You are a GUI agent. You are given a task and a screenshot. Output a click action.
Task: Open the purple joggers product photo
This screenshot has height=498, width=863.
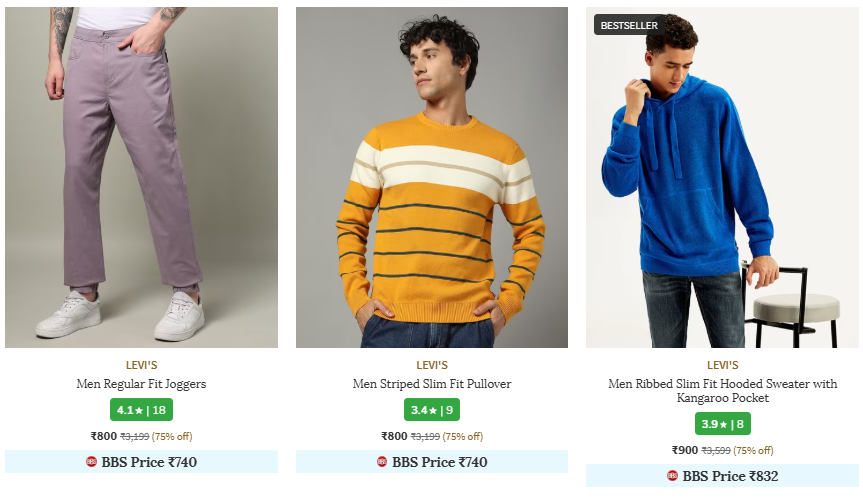[141, 178]
